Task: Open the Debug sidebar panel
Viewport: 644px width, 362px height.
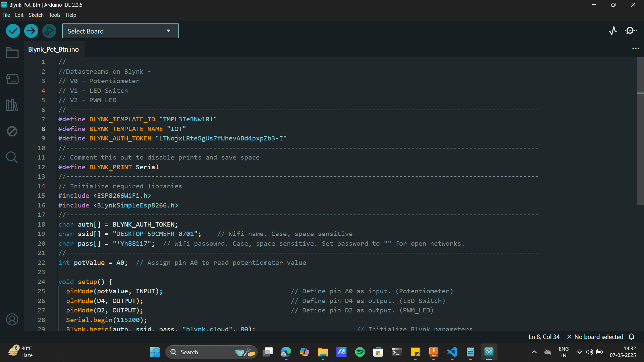Action: point(12,131)
